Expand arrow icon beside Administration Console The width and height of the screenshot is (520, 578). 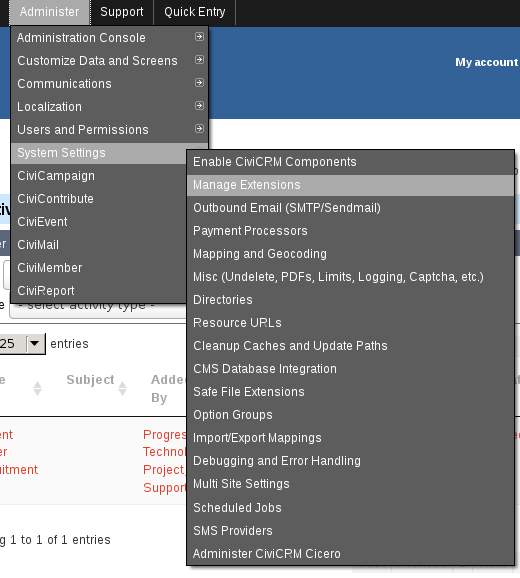[x=199, y=37]
